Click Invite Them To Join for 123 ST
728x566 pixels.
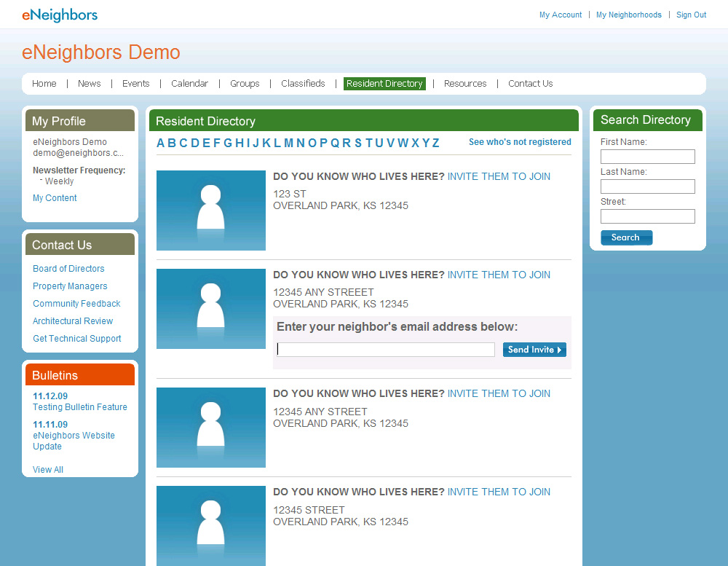[499, 176]
